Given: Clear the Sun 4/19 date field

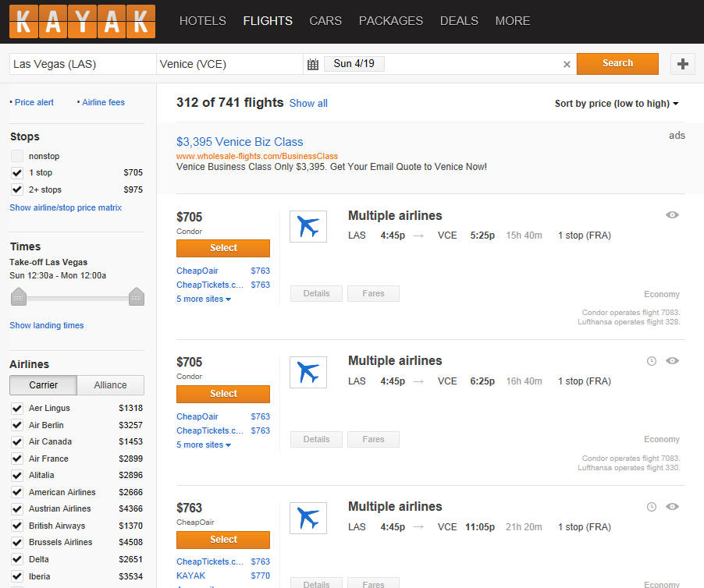Looking at the screenshot, I should click(567, 64).
